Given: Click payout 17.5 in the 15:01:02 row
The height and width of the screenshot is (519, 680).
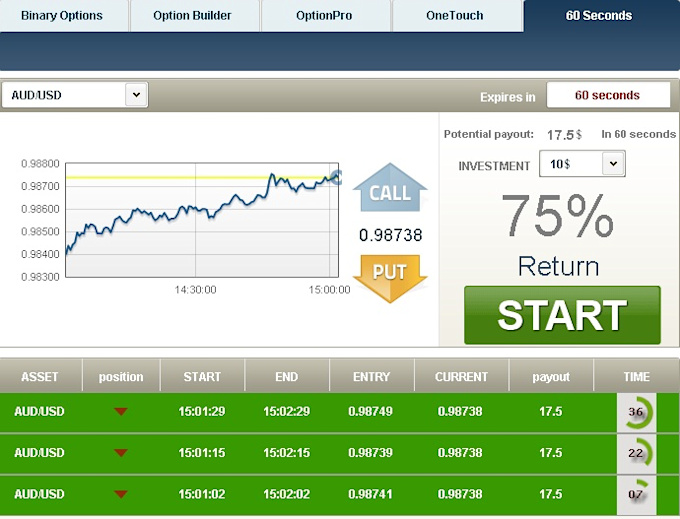Looking at the screenshot, I should [550, 494].
